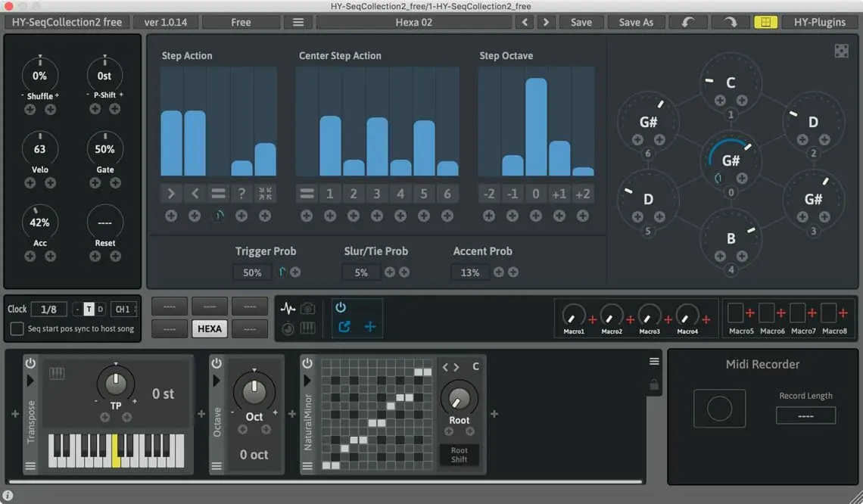Click the Velo knob
The width and height of the screenshot is (863, 504).
(x=39, y=149)
